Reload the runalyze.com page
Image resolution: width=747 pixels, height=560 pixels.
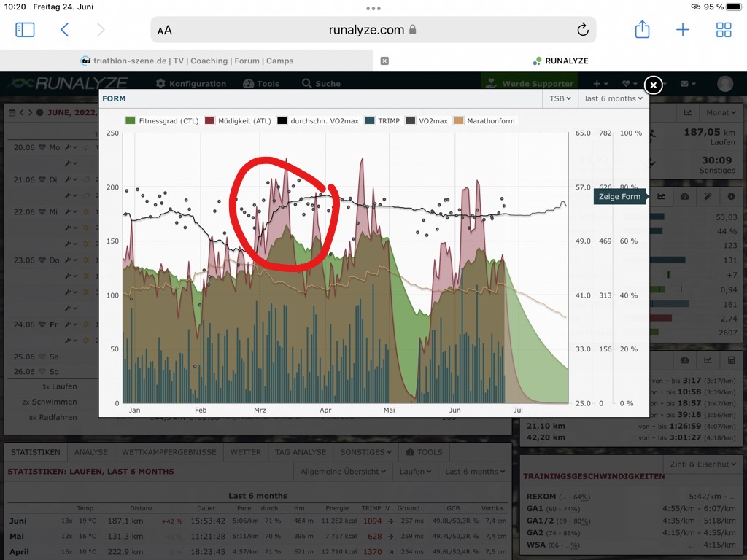tap(582, 30)
